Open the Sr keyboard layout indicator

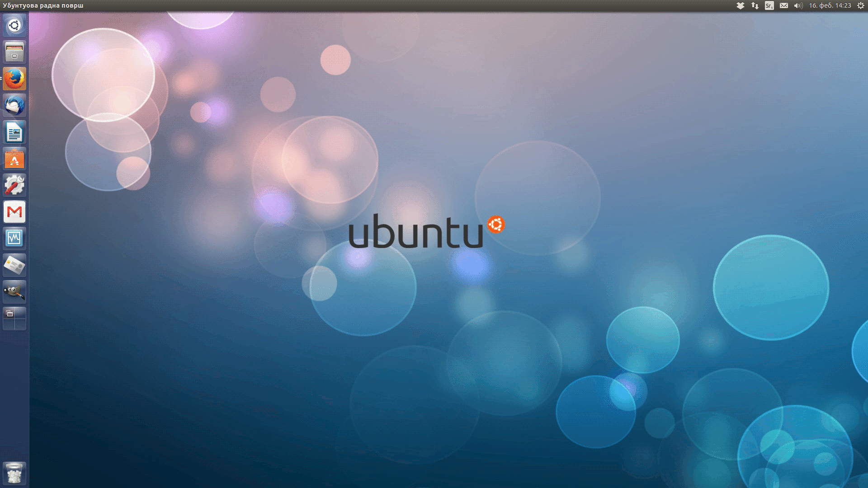point(769,5)
